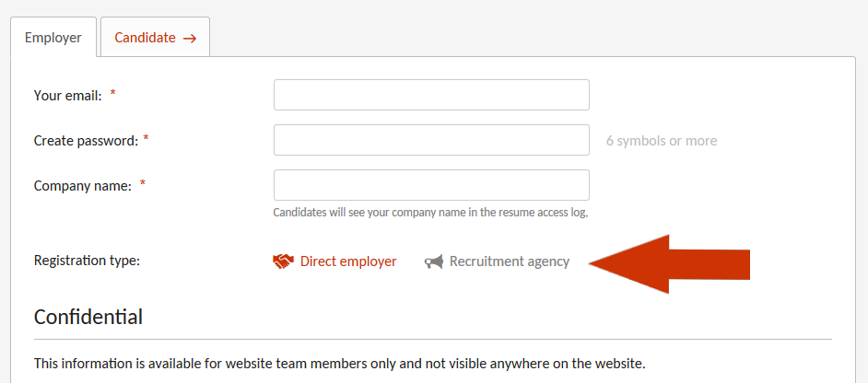Select the Company name text box
This screenshot has width=868, height=383.
431,185
